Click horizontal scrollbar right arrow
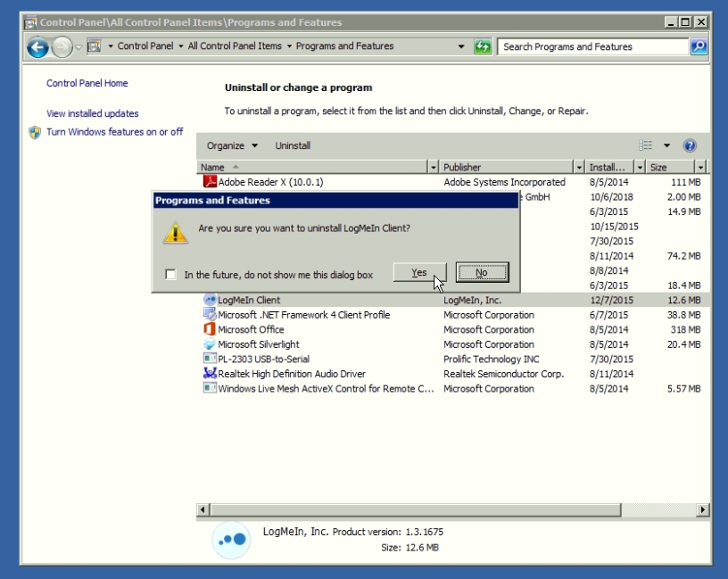 (702, 509)
